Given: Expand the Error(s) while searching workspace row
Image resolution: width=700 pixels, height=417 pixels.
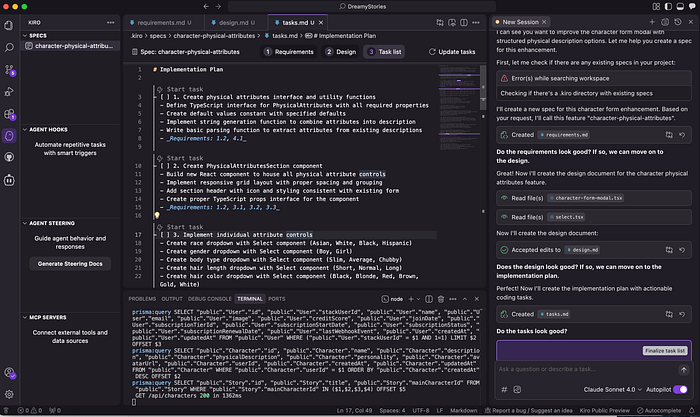Looking at the screenshot, I should pos(594,78).
